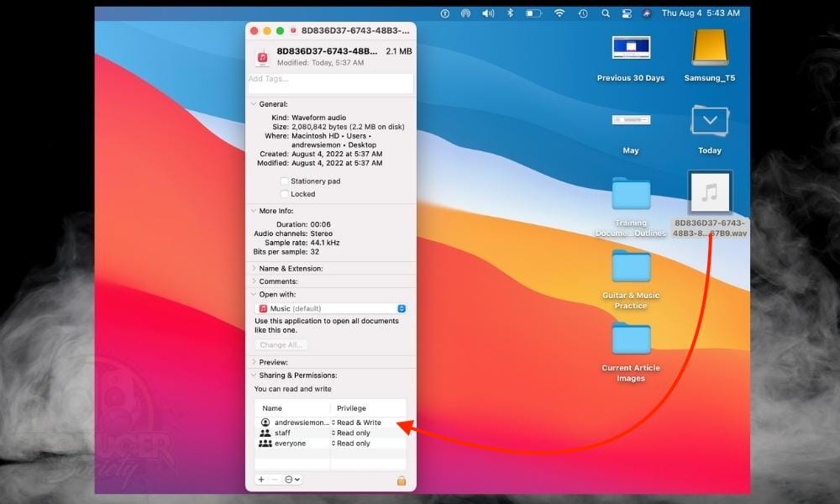Expand the Preview section

click(254, 362)
